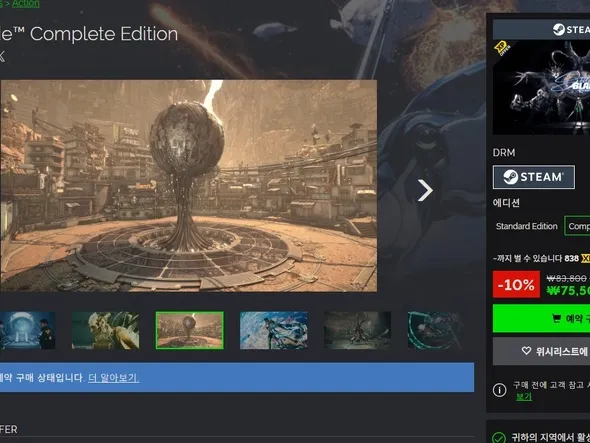Click the info circle icon
The height and width of the screenshot is (443, 590).
tap(500, 390)
